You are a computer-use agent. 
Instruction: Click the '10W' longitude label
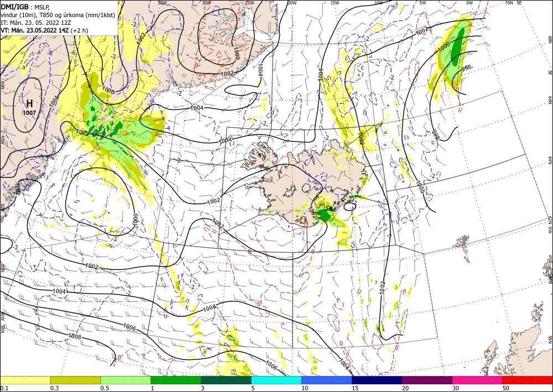click(378, 3)
